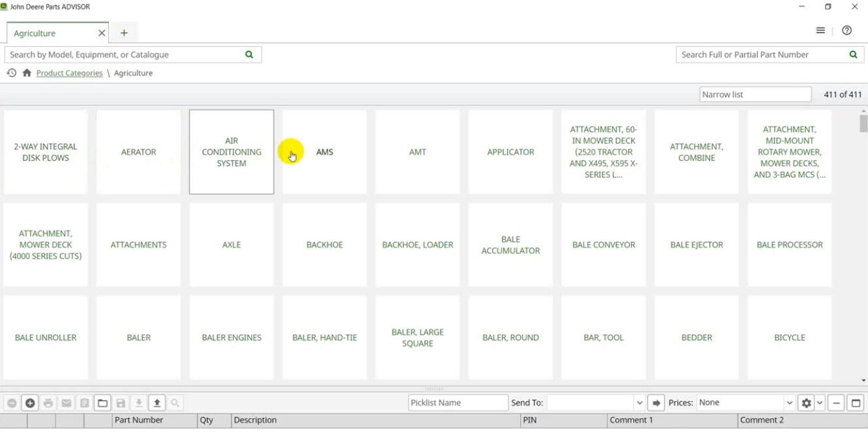868x432 pixels.
Task: Open the ATTACHMENT, COMBINE tile
Action: (696, 152)
